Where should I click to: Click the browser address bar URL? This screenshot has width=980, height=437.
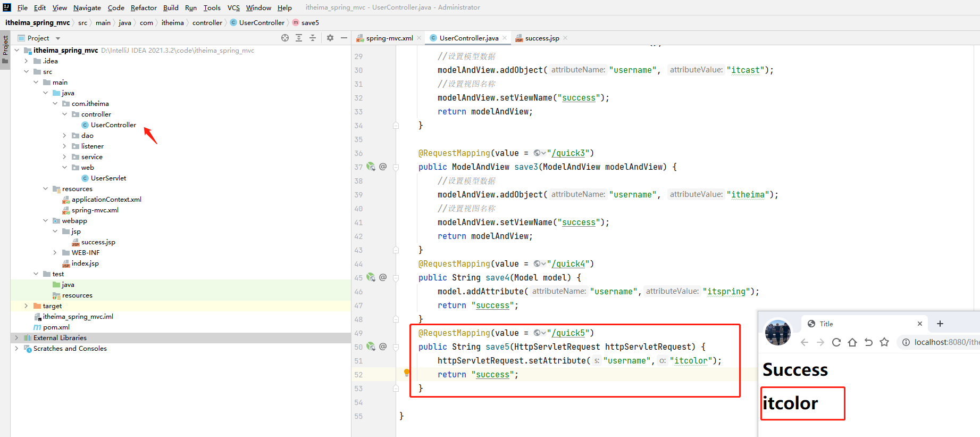point(947,342)
